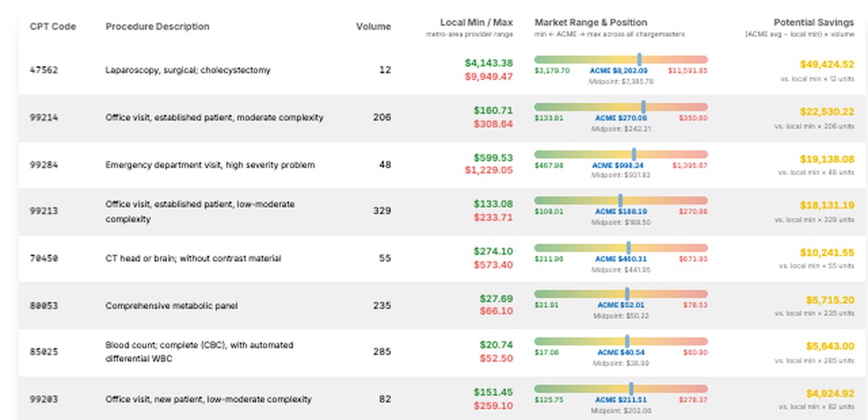The height and width of the screenshot is (420, 868).
Task: Click the savings amount $22,530.22
Action: tap(827, 112)
